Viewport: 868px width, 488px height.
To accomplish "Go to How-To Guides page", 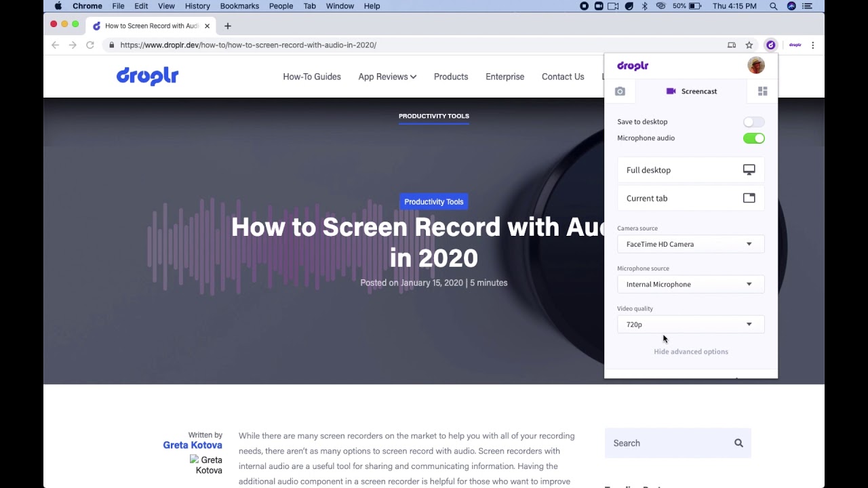I will [x=312, y=77].
